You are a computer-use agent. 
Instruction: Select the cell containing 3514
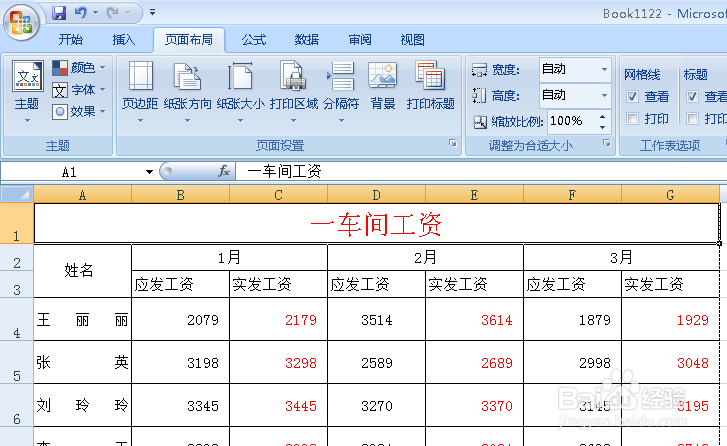[376, 319]
